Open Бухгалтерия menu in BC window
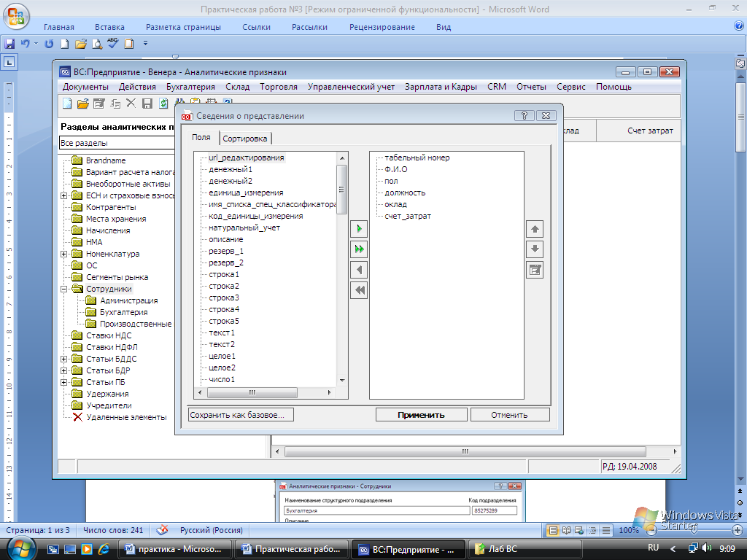Viewport: 747px width, 560px height. [190, 87]
